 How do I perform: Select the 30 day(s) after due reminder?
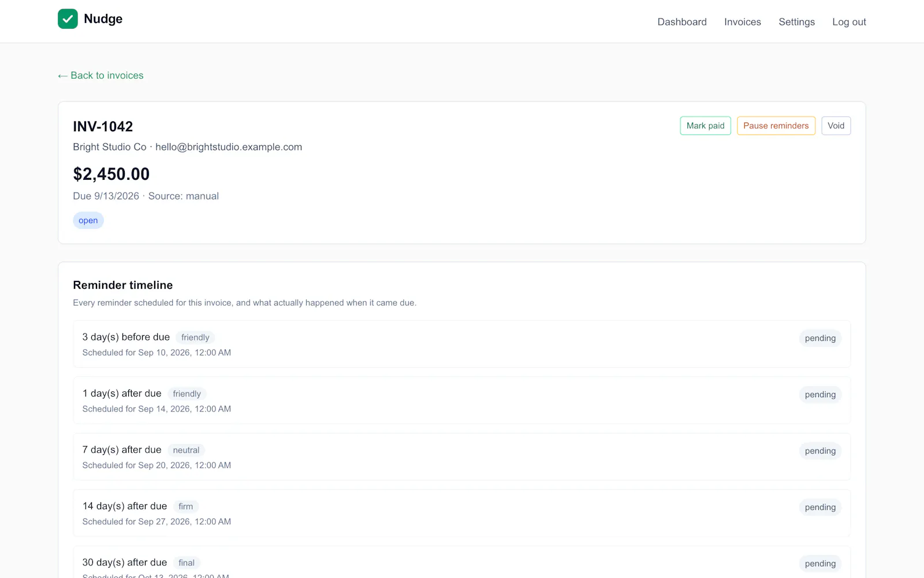[462, 562]
